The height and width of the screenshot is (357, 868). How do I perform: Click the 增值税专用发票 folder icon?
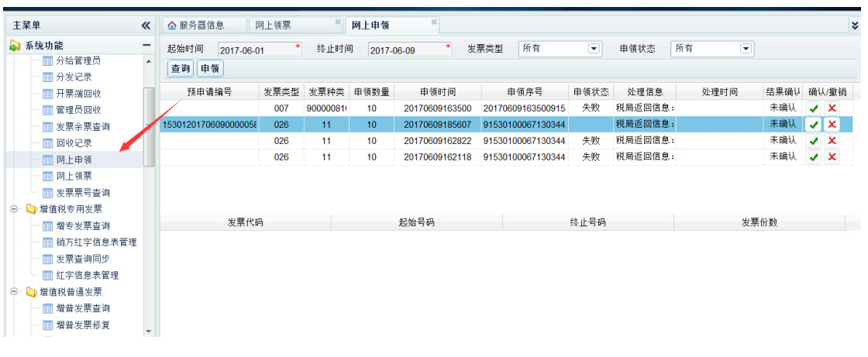point(32,209)
